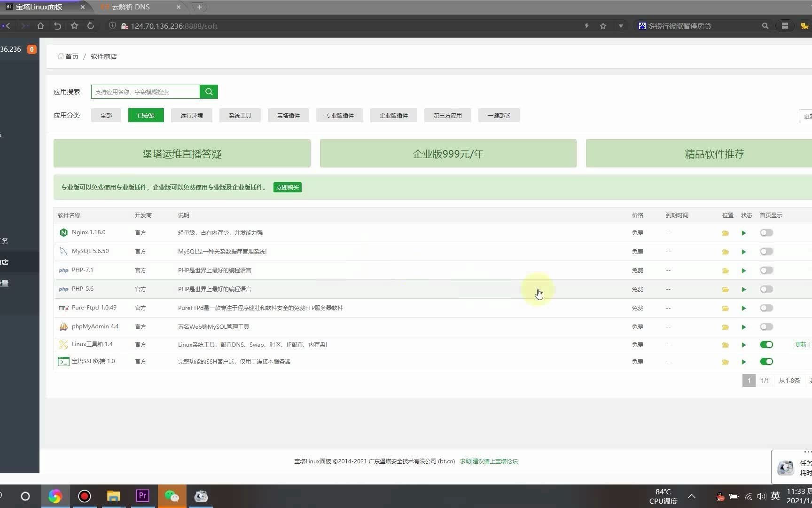Select the 专业版插件 category tab
Screen dimensions: 812x508
pos(340,115)
